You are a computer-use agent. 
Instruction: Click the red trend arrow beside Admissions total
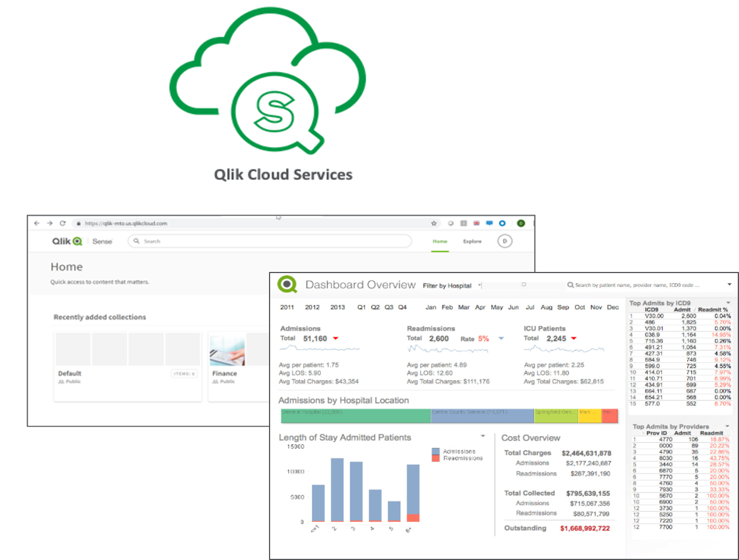click(x=335, y=339)
